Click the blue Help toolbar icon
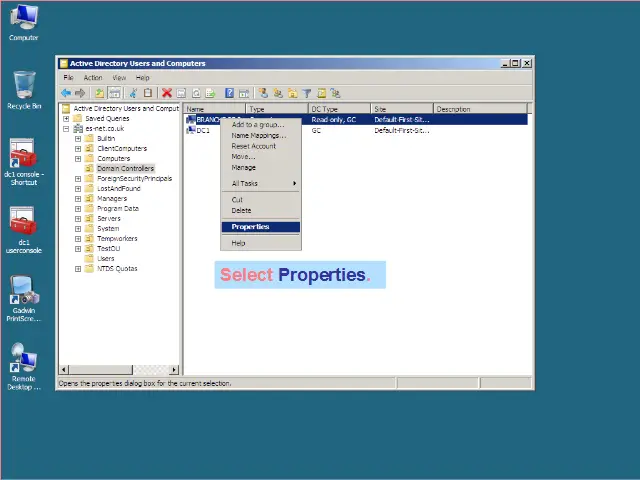The width and height of the screenshot is (640, 480). click(x=229, y=93)
